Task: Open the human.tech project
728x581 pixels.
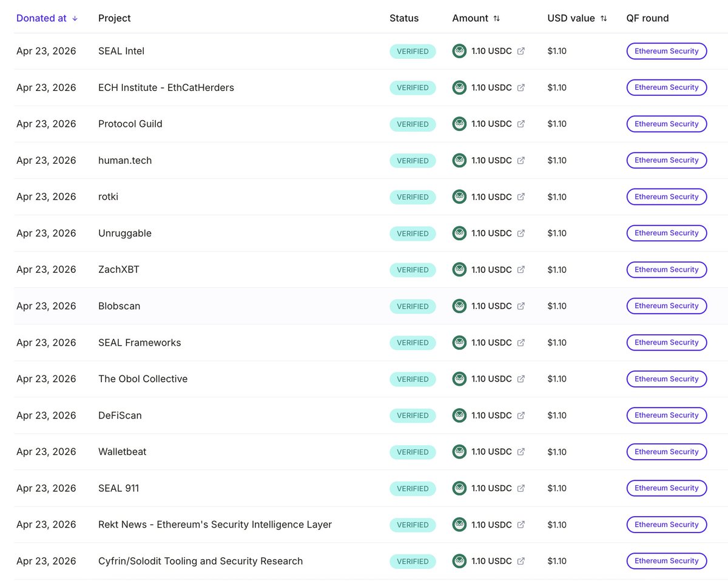Action: [x=125, y=160]
